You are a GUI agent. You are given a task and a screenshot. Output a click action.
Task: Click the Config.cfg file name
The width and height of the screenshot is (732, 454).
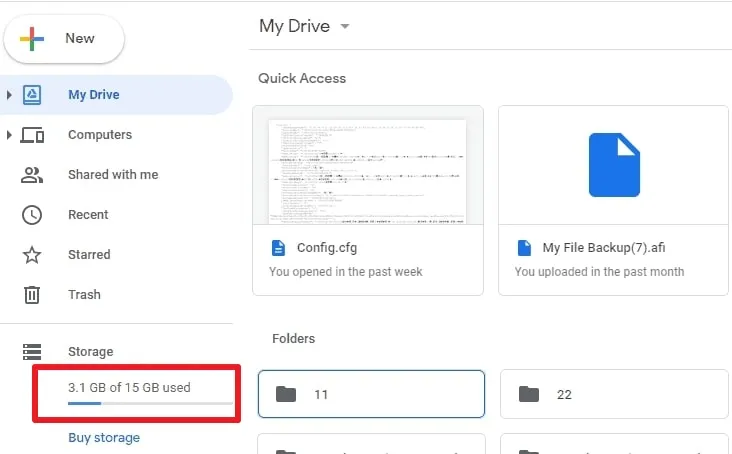tap(327, 248)
